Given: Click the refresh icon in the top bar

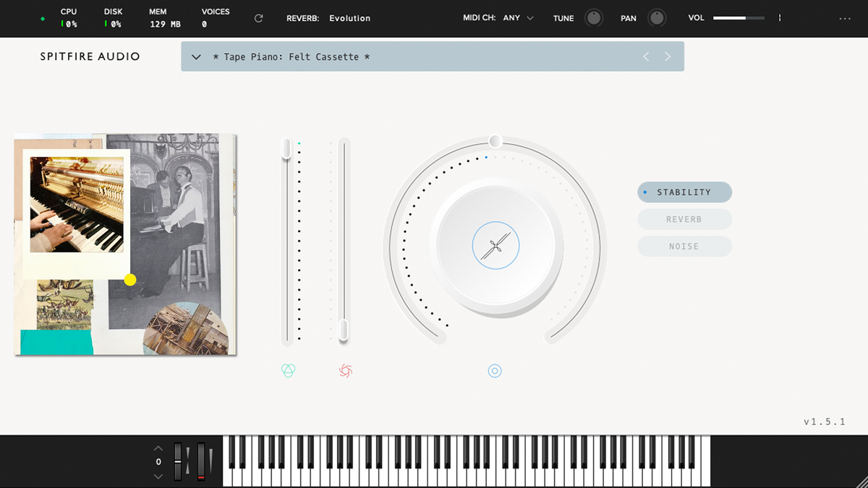Looking at the screenshot, I should pyautogui.click(x=258, y=18).
